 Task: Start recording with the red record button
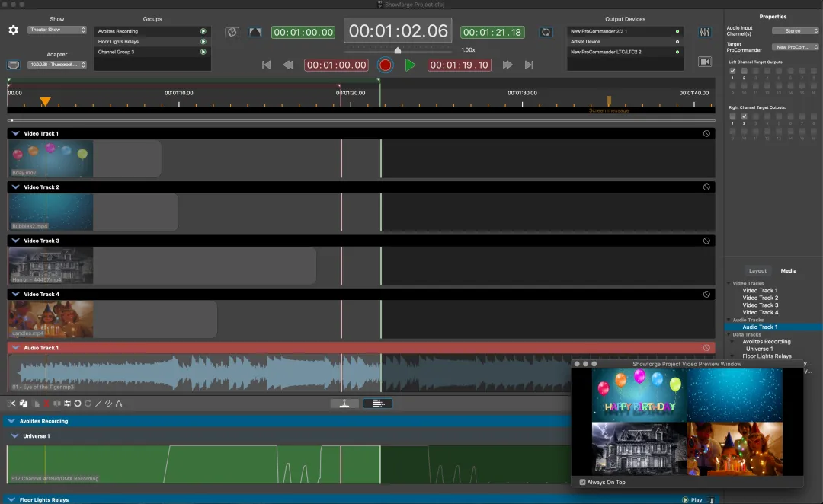386,65
